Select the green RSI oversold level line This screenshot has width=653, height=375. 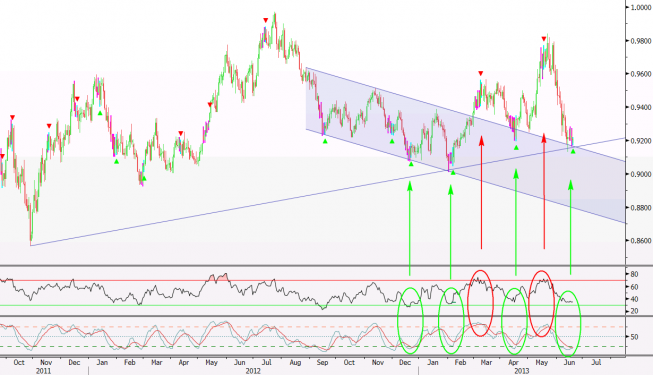point(312,305)
